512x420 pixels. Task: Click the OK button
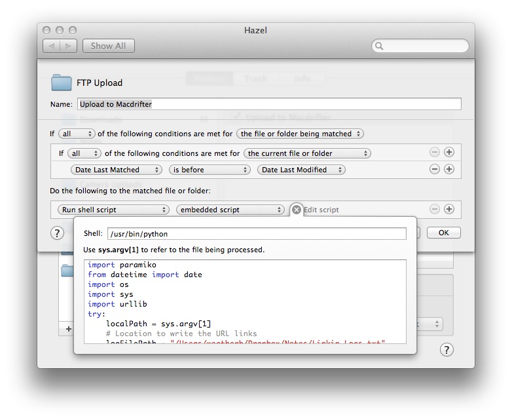443,233
